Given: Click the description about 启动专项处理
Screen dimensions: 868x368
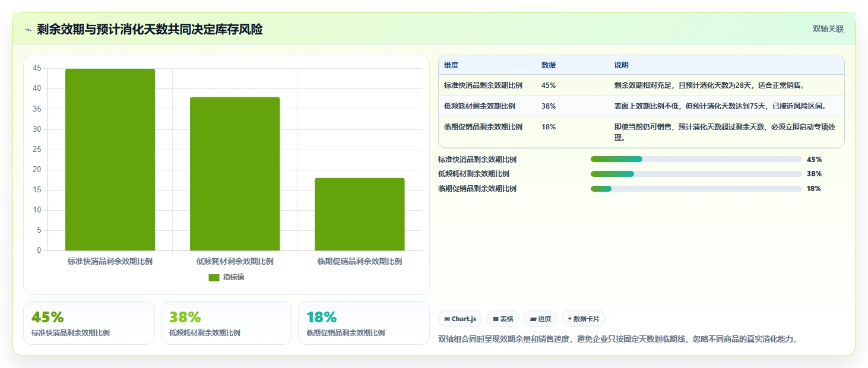Looking at the screenshot, I should click(726, 132).
